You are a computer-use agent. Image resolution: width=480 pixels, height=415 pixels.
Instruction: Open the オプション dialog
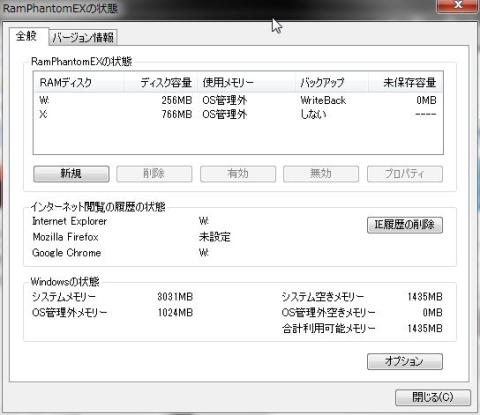coord(405,361)
